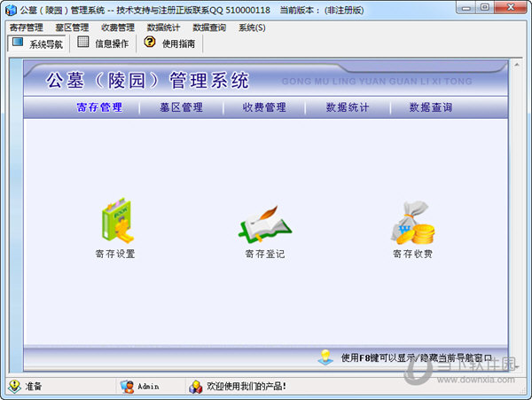532x400 pixels.
Task: Switch to the 数据统计 navigation tab
Action: 348,107
